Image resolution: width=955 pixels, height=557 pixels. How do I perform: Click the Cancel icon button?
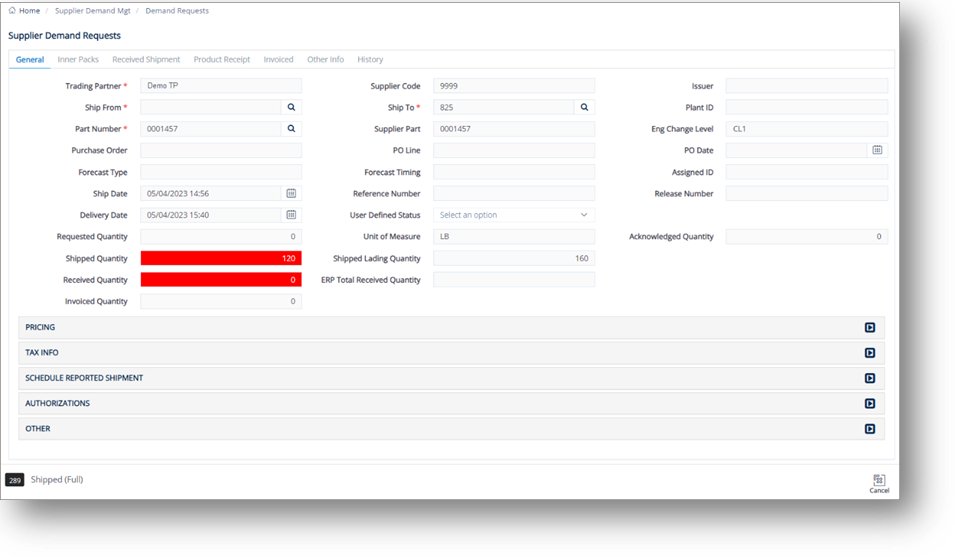(879, 483)
